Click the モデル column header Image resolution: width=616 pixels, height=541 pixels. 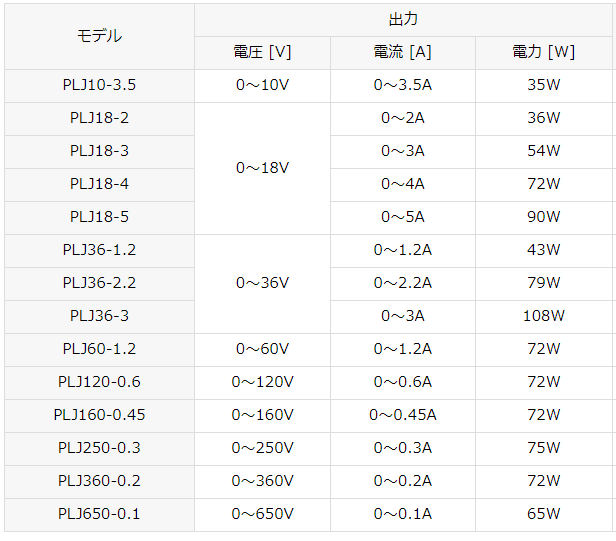[99, 37]
